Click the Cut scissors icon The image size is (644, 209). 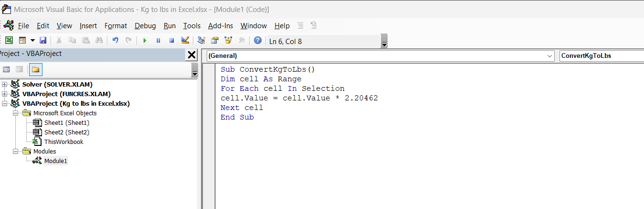pos(59,41)
